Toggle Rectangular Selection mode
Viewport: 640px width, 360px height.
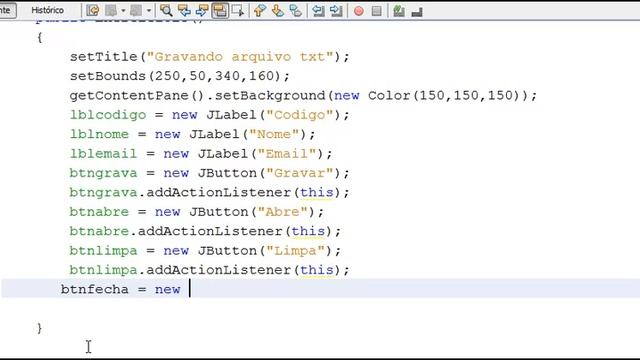click(238, 11)
